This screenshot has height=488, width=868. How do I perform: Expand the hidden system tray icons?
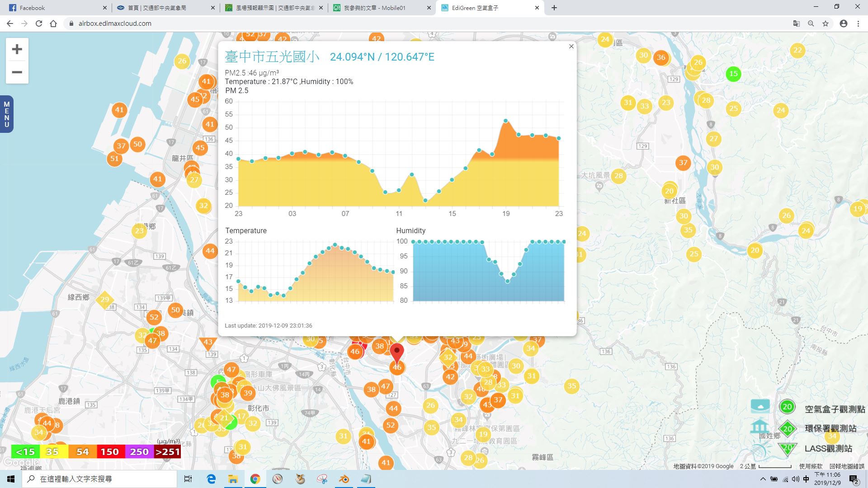pos(763,479)
